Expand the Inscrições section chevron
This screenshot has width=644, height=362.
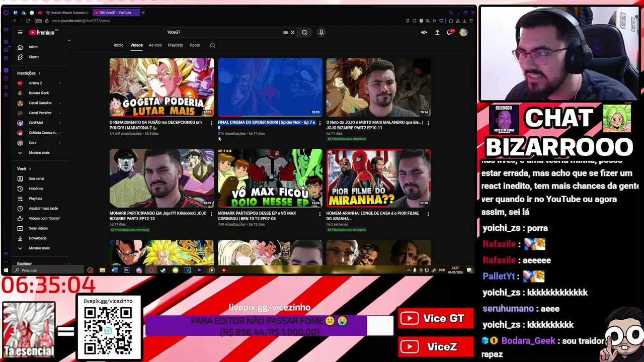click(39, 73)
